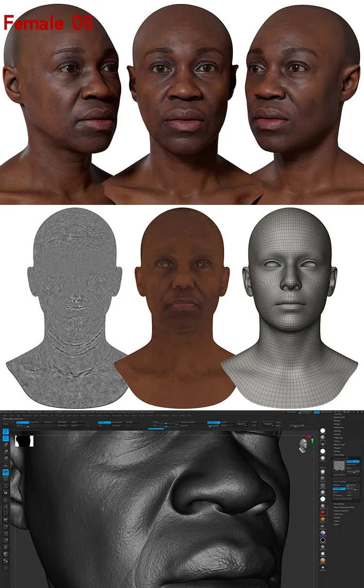Expand the Geometry HD subpalette
This screenshot has height=588, width=364.
339,417
